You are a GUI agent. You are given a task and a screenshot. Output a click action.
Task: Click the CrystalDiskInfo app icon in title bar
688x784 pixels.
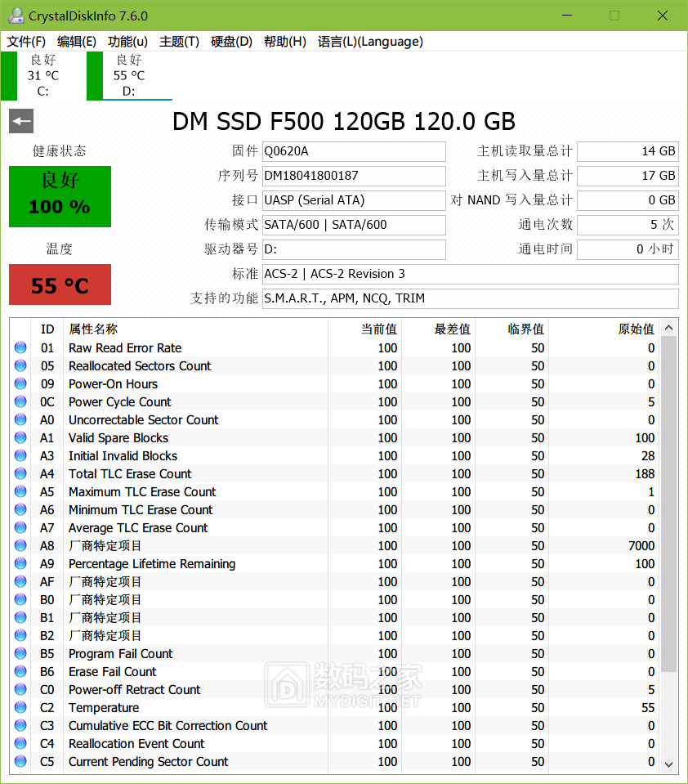point(16,16)
